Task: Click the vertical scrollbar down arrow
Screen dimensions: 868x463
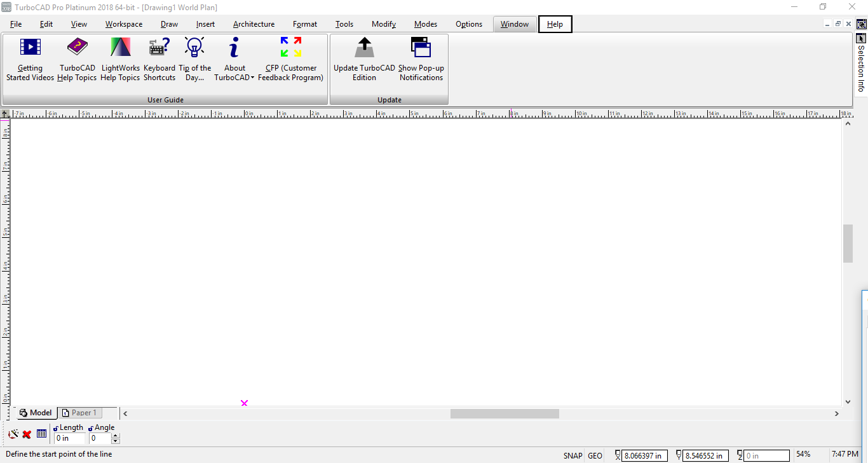Action: 848,402
